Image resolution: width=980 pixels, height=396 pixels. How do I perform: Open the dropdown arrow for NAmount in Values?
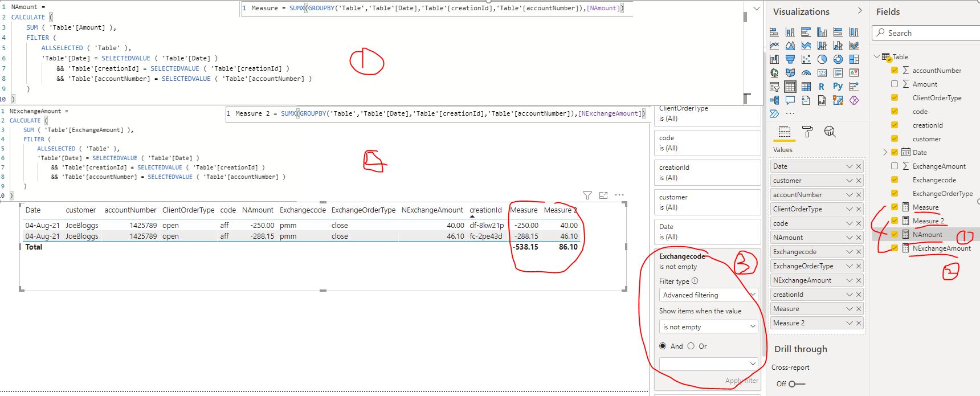849,238
